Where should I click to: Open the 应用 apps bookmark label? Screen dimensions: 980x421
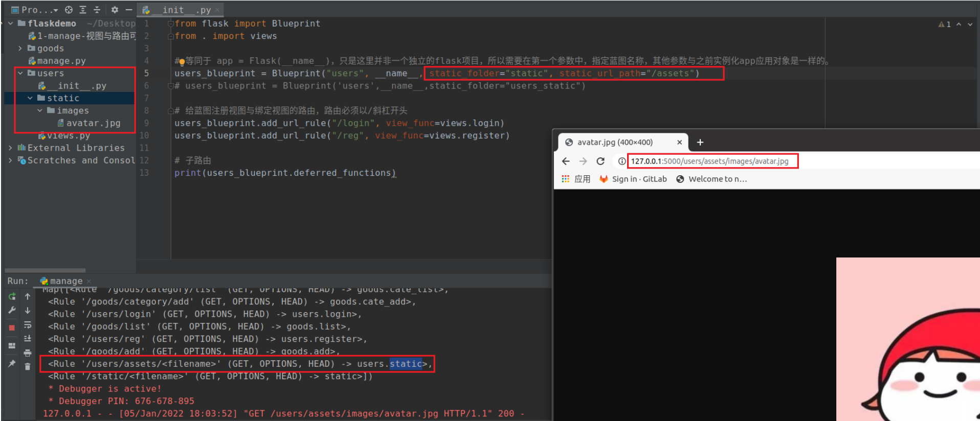point(582,179)
